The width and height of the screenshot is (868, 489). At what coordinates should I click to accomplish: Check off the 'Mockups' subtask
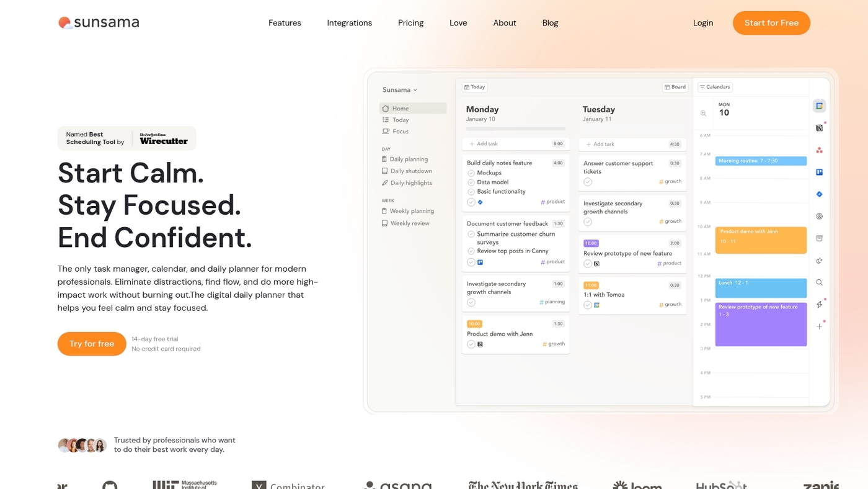[471, 173]
